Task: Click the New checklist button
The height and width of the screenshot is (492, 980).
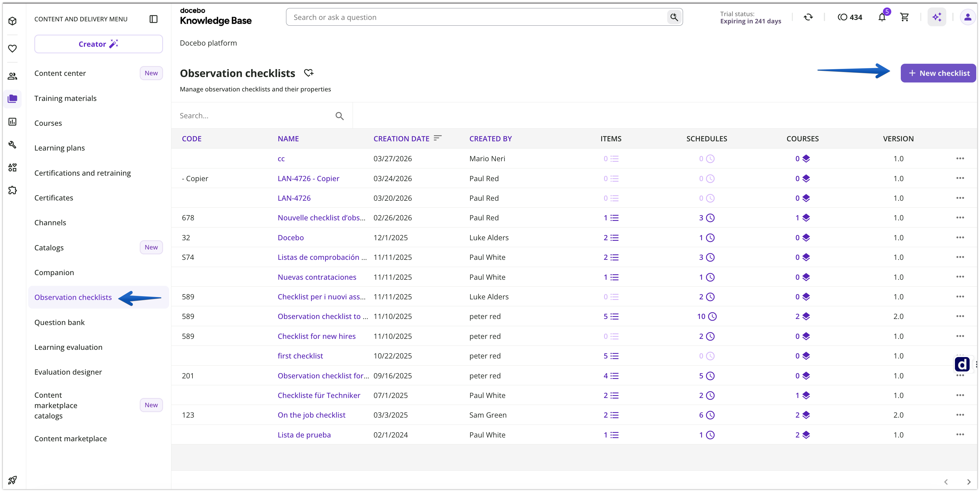Action: 938,73
